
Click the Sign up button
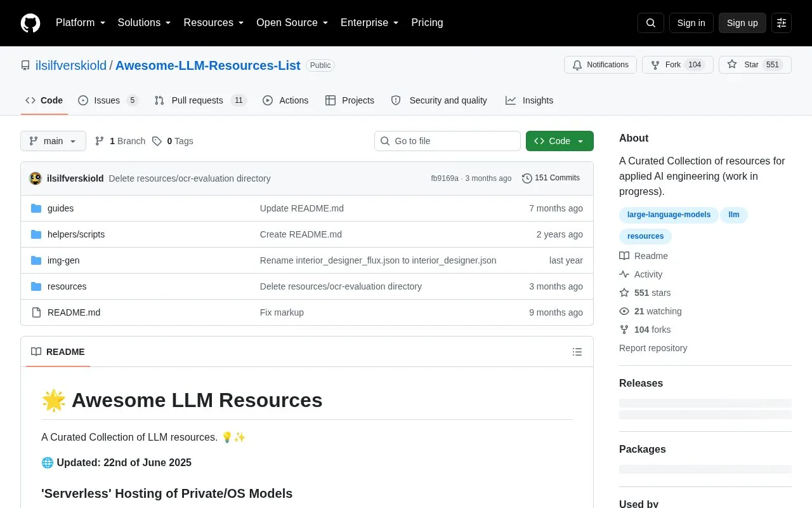click(742, 23)
